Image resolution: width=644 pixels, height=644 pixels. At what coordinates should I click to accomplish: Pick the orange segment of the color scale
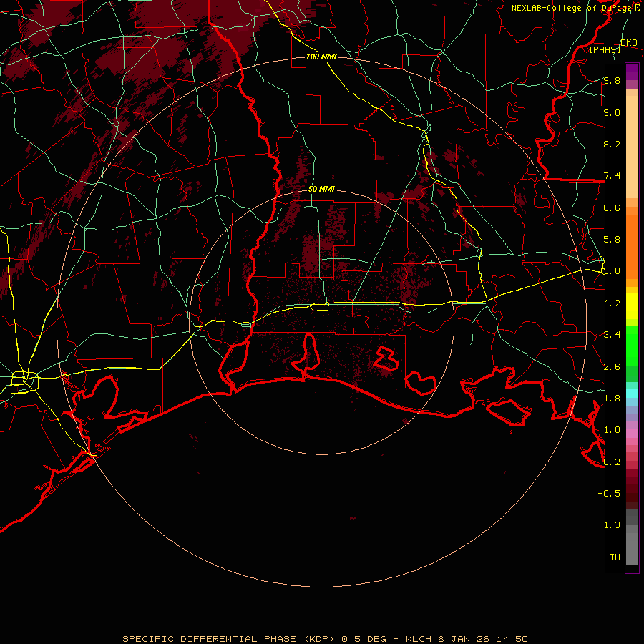632,246
